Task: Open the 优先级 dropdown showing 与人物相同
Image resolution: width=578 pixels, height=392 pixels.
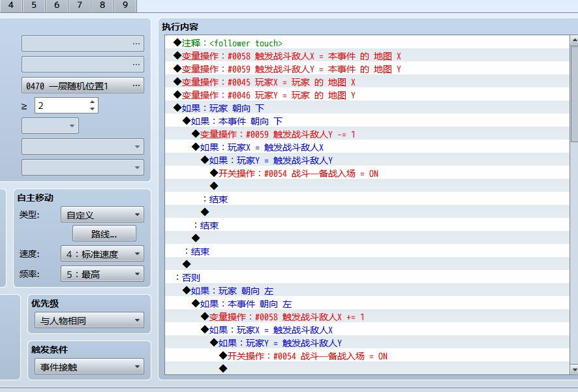Action: point(89,320)
